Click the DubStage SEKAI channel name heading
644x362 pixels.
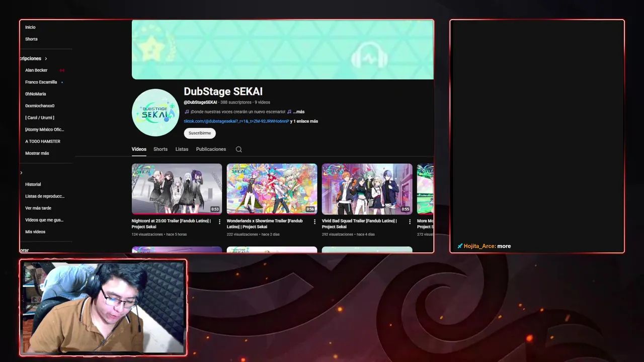click(223, 92)
